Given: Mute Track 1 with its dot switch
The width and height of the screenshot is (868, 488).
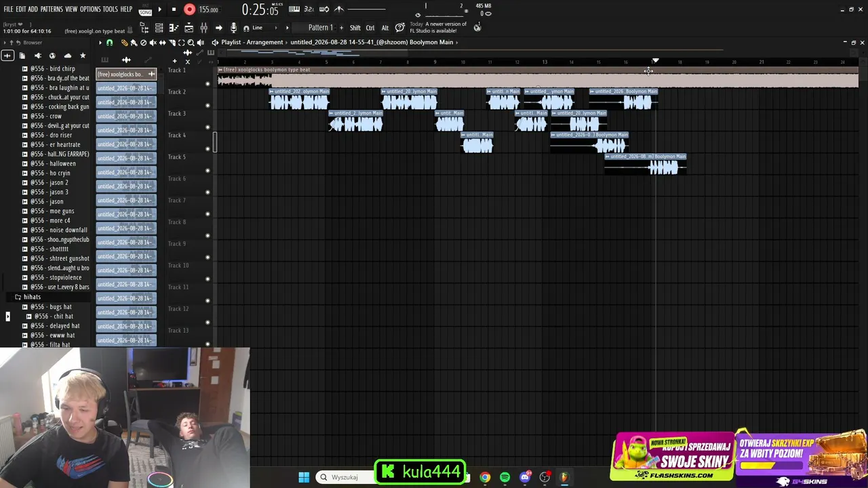Looking at the screenshot, I should (x=208, y=84).
